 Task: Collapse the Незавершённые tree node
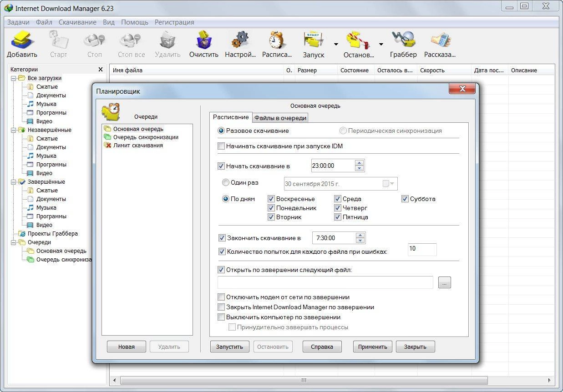(14, 130)
